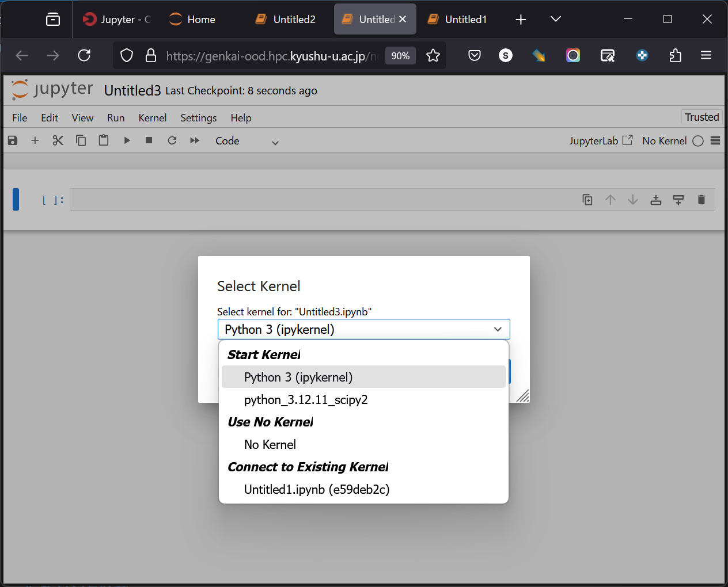Click the Jupyter logo

coord(52,89)
